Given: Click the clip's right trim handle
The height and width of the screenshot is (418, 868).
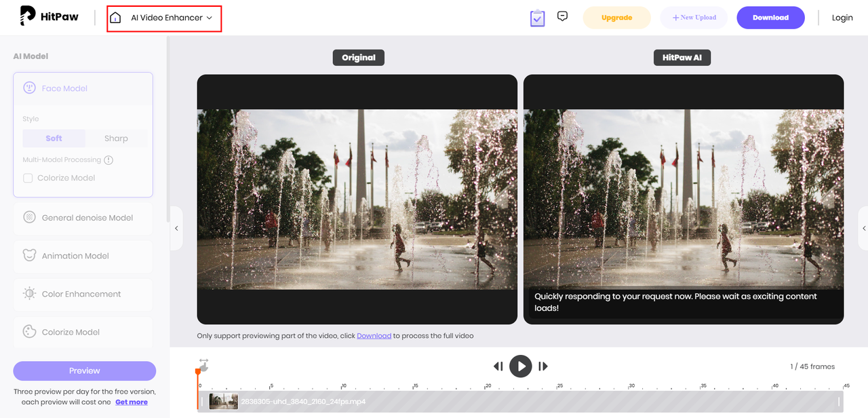Looking at the screenshot, I should pyautogui.click(x=839, y=402).
